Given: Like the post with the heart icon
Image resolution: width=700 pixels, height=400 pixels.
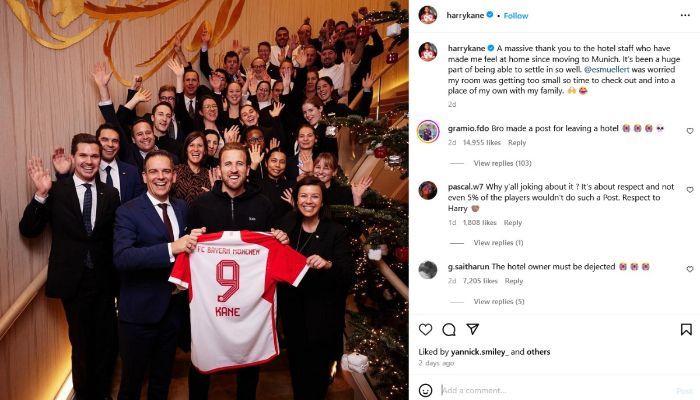Looking at the screenshot, I should 425,329.
